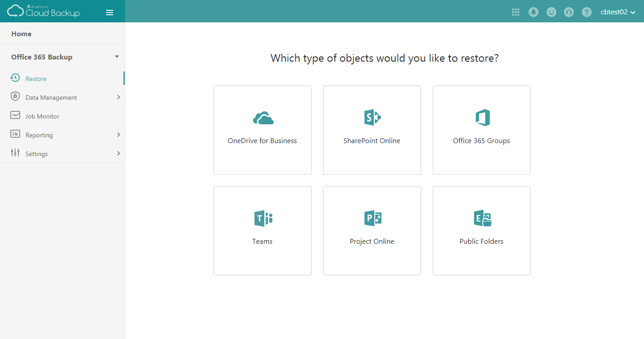The width and height of the screenshot is (644, 339).
Task: Choose Project Online label
Action: pos(372,241)
